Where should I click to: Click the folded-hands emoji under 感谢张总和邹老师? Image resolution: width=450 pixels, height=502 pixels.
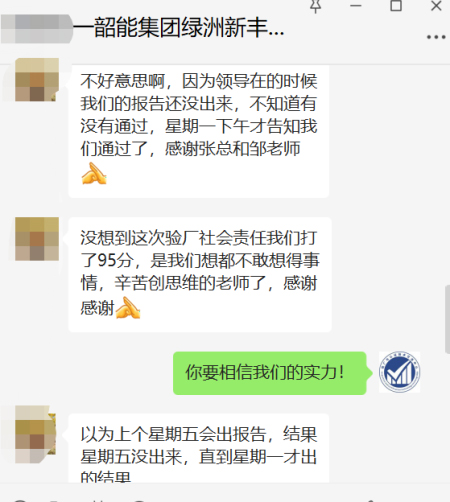coord(94,174)
